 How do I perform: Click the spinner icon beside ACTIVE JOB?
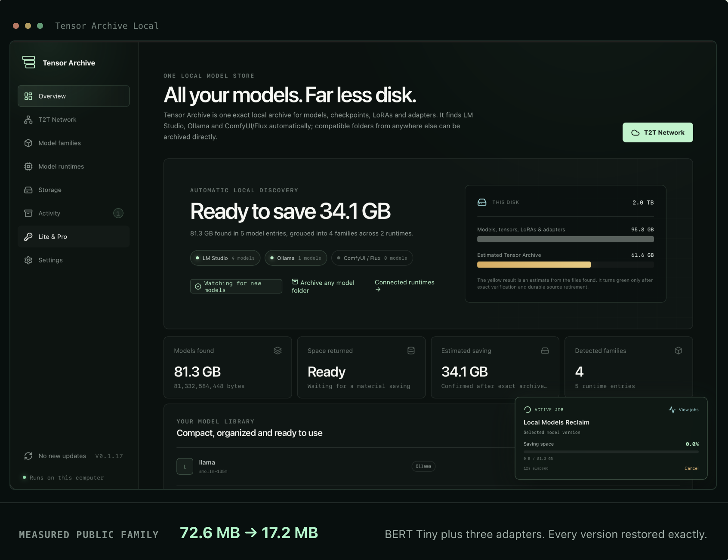pos(527,409)
